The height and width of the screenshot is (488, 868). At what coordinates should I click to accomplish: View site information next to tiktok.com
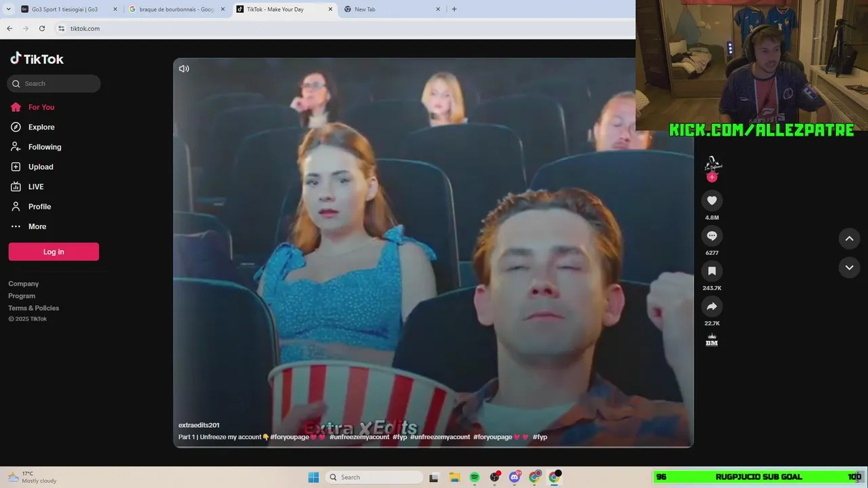tap(61, 28)
